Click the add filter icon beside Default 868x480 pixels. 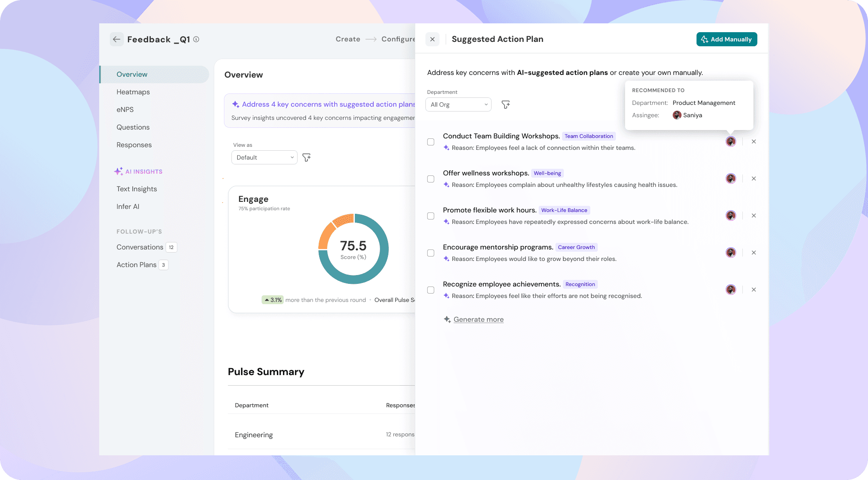(306, 157)
